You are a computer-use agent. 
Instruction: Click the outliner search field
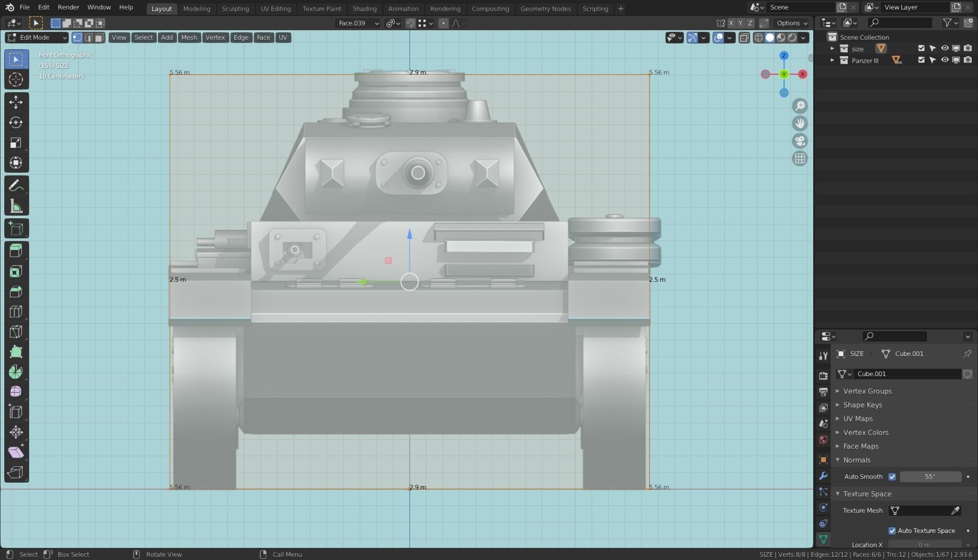click(900, 22)
